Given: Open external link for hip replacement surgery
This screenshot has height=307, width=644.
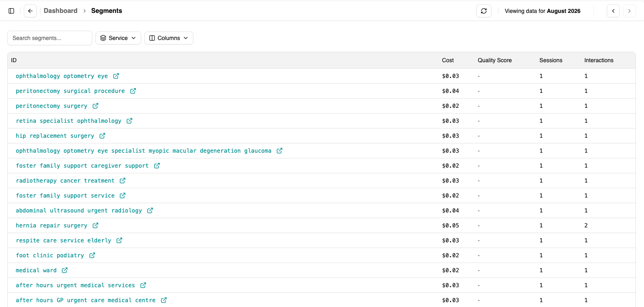Looking at the screenshot, I should pos(102,136).
